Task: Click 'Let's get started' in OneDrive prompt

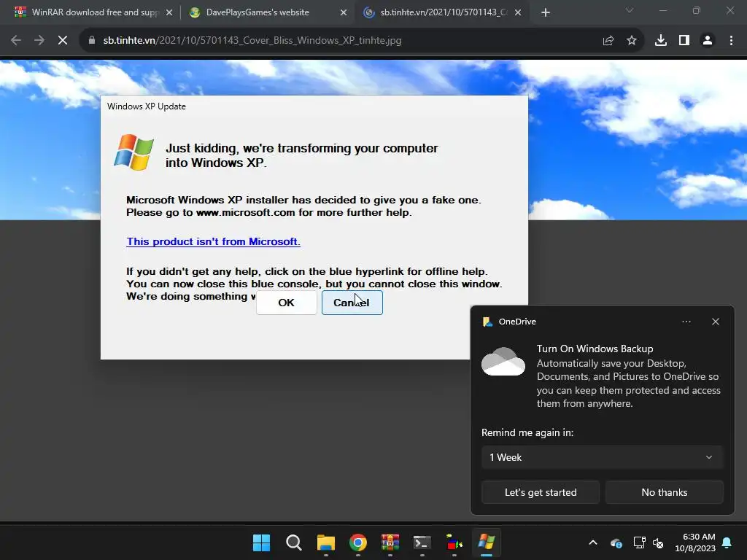Action: pyautogui.click(x=541, y=492)
